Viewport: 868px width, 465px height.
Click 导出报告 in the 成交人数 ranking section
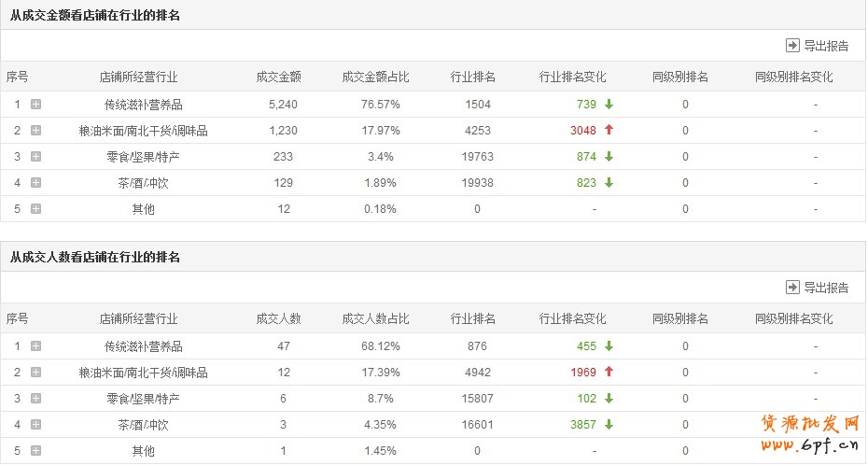(818, 288)
